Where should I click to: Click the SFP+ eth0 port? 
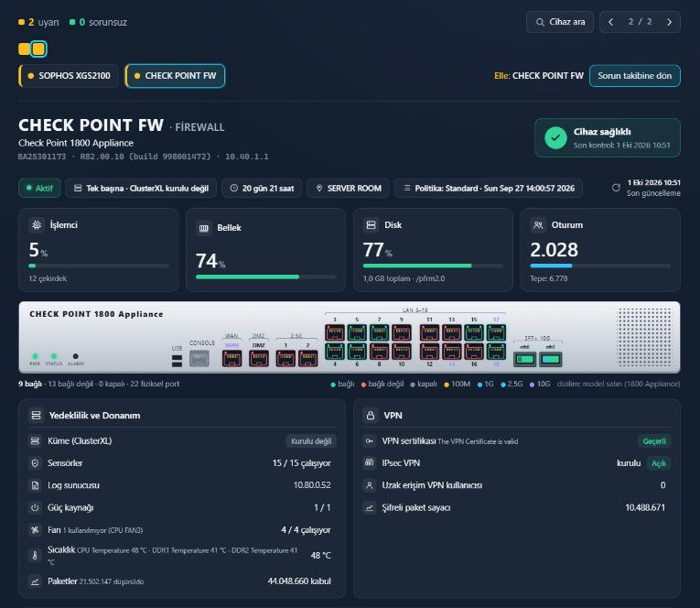click(x=525, y=359)
